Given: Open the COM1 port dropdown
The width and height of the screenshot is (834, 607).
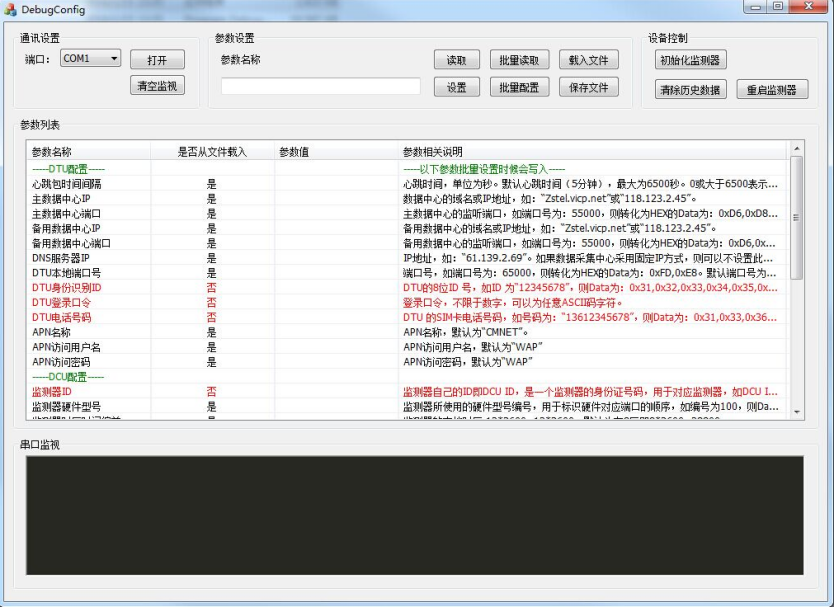Looking at the screenshot, I should tap(114, 59).
